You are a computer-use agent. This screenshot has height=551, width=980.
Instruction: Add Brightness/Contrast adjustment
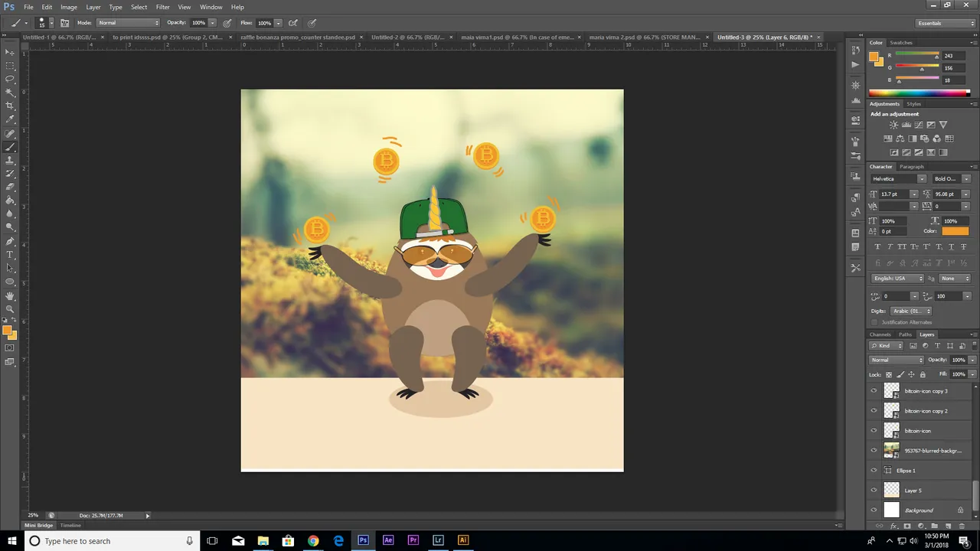tap(893, 125)
